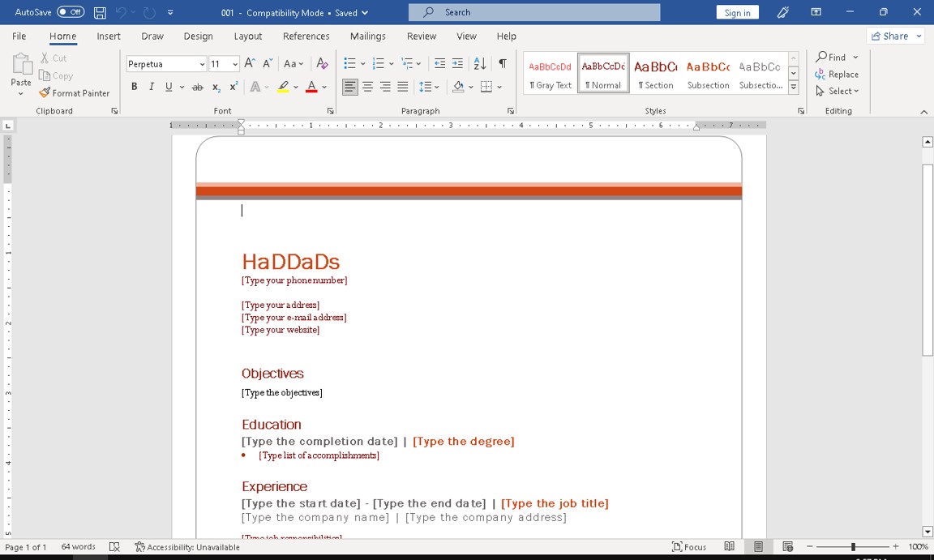Decrease paragraph indent
This screenshot has height=560, width=934.
click(439, 64)
